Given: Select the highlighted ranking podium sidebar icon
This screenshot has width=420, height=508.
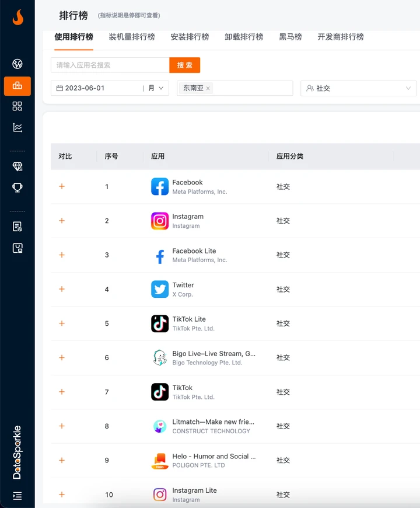Looking at the screenshot, I should pos(17,86).
